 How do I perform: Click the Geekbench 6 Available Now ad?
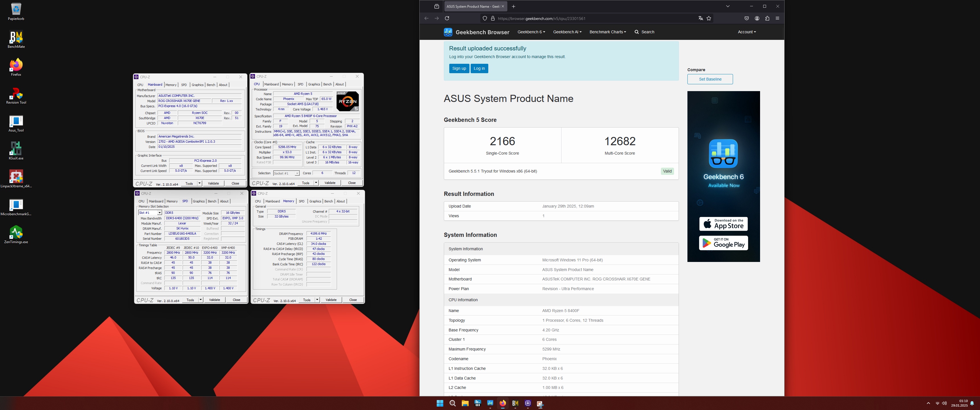tap(723, 177)
